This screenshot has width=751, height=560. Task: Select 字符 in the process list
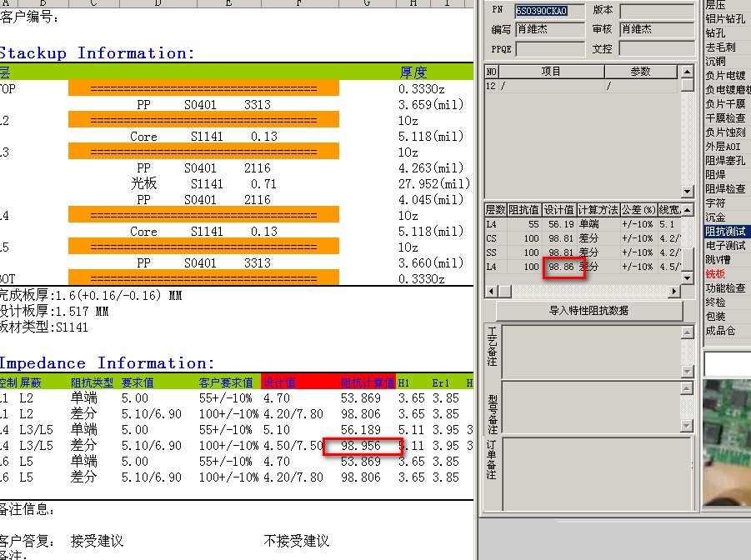coord(715,203)
